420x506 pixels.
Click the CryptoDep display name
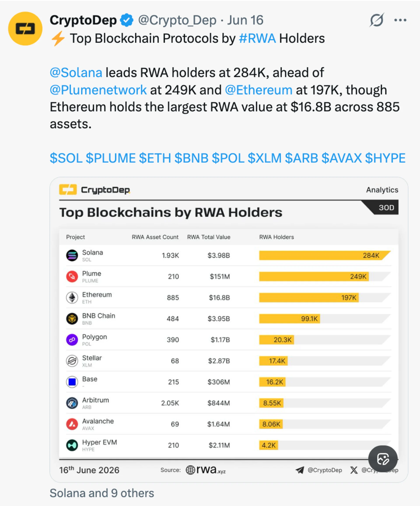click(x=83, y=20)
